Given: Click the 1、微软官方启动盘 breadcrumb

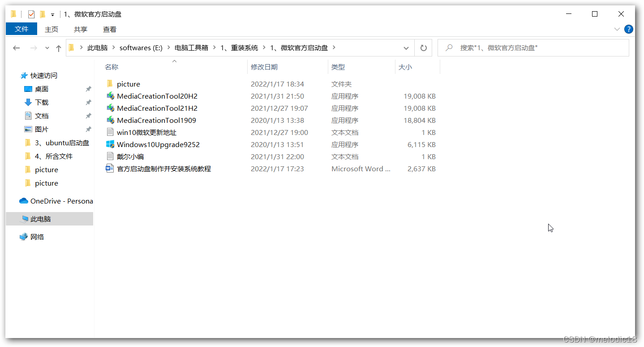Looking at the screenshot, I should [x=299, y=48].
